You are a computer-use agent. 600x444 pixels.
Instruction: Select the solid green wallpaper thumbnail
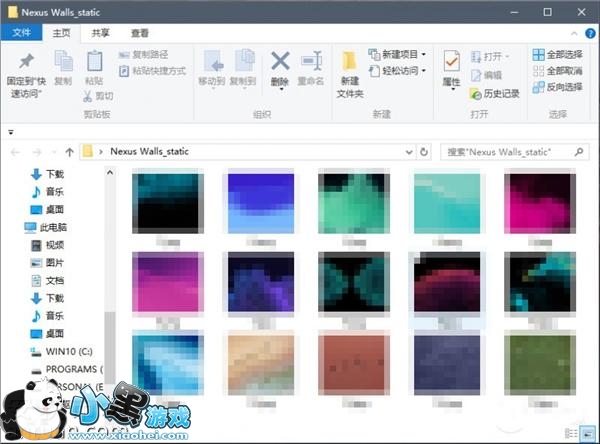540,365
